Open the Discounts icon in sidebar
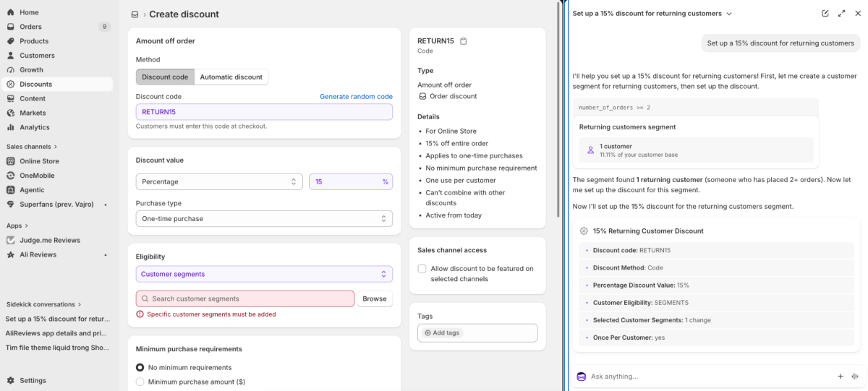The image size is (868, 391). click(11, 84)
